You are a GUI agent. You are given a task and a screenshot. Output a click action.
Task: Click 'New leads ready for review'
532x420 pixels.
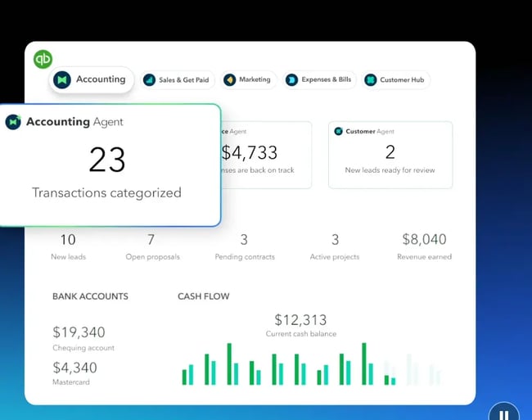click(x=390, y=170)
